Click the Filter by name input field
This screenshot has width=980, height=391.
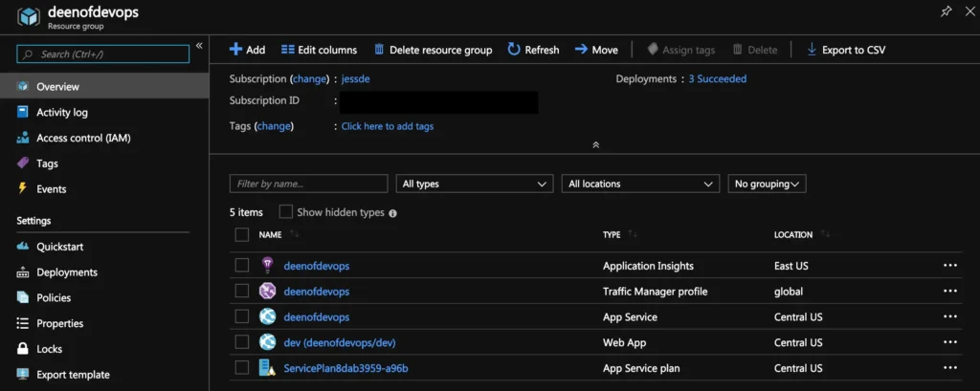pos(308,184)
